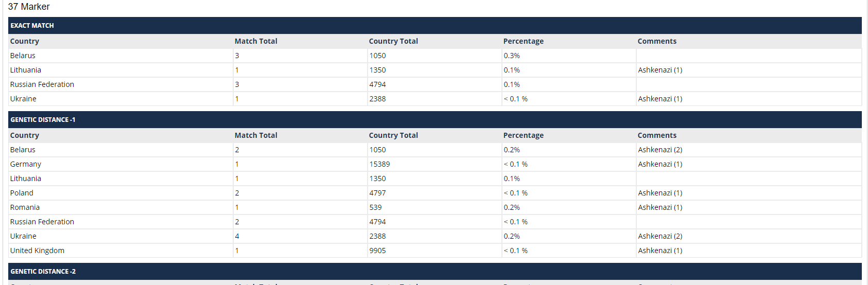Click United Kingdom country total 9905
The height and width of the screenshot is (285, 868).
tap(377, 251)
